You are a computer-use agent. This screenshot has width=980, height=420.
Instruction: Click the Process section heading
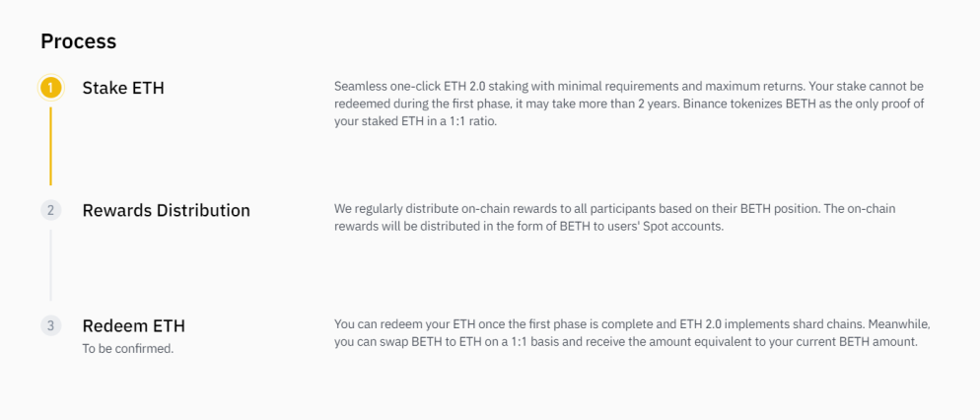click(x=79, y=41)
